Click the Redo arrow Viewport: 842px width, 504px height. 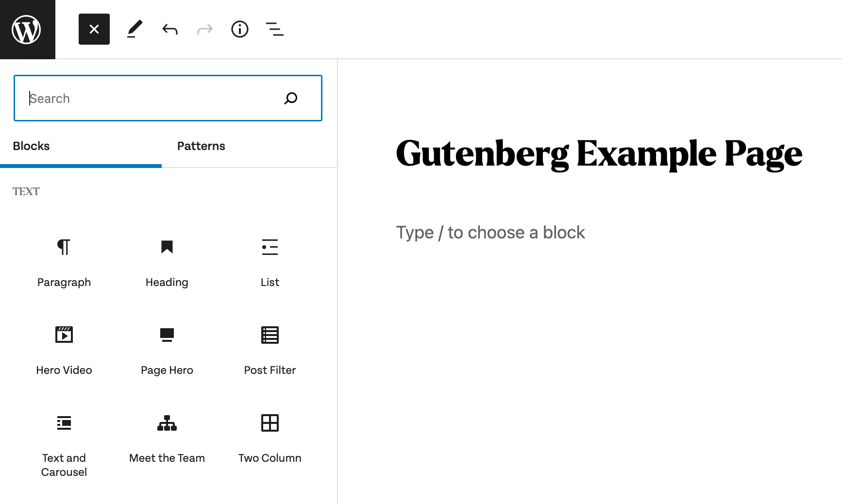click(205, 30)
